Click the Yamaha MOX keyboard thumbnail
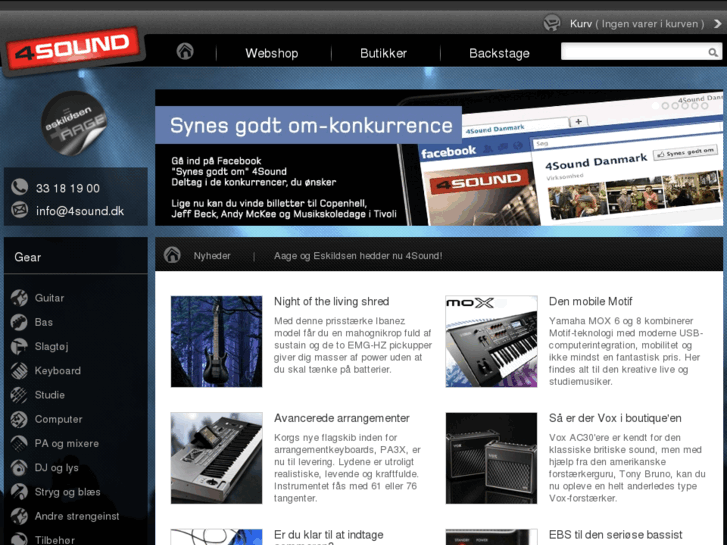727x545 pixels. coord(491,341)
